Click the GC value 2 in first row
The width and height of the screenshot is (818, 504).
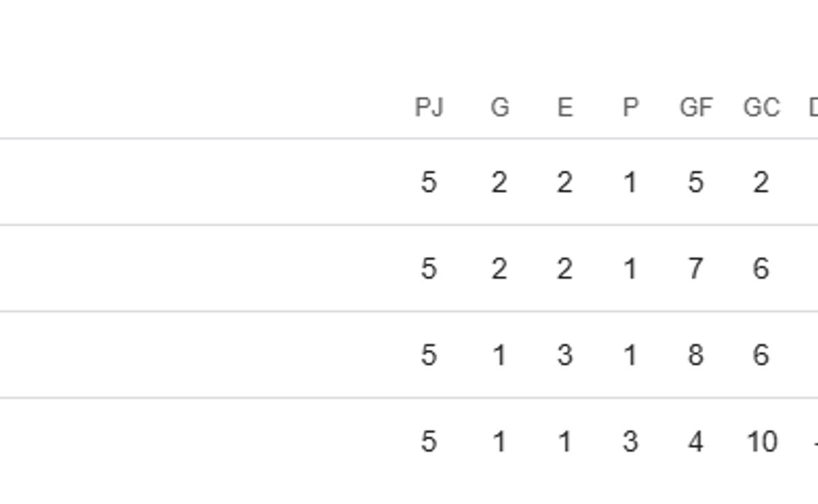(x=761, y=183)
